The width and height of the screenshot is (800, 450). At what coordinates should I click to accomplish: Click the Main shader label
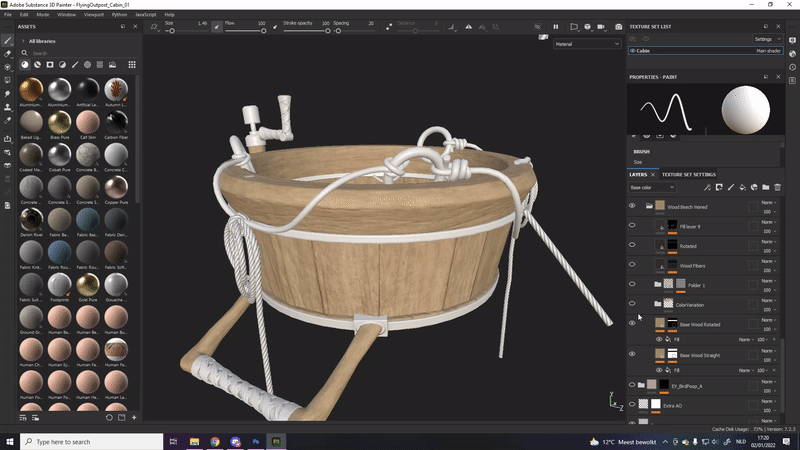pyautogui.click(x=768, y=51)
